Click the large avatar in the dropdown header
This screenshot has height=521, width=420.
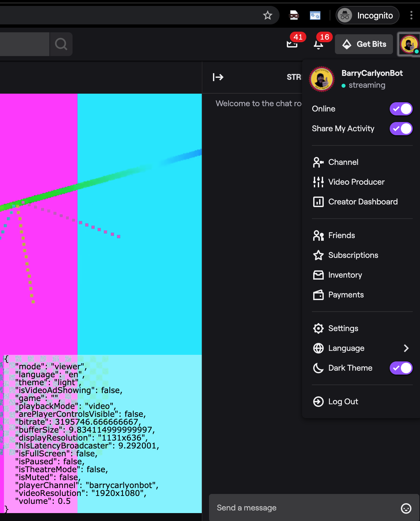[x=322, y=79]
